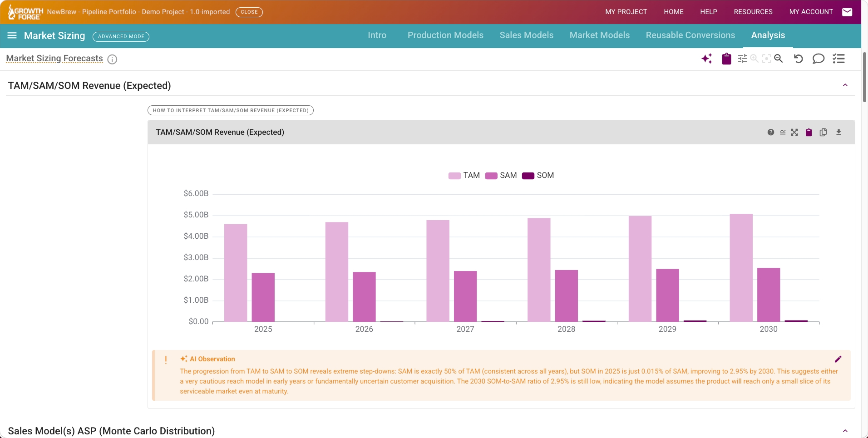The image size is (868, 438).
Task: Click the AI Observation sparkle icon
Action: 184,359
